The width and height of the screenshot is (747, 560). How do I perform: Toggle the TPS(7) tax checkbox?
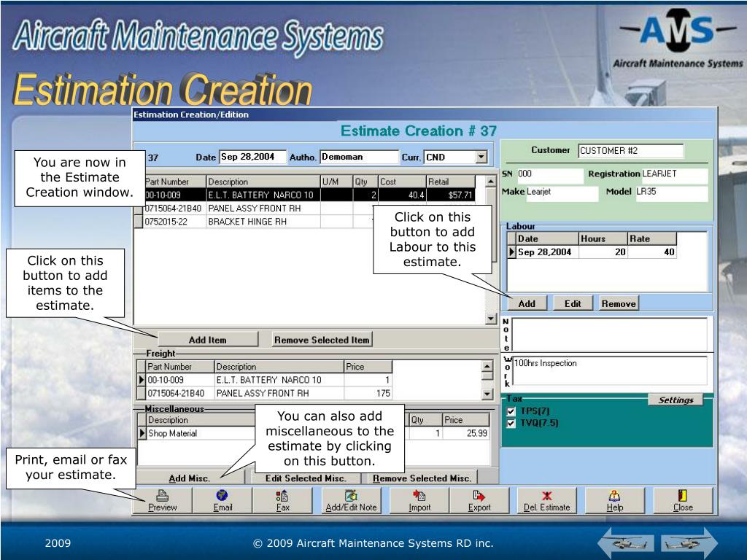click(x=511, y=411)
